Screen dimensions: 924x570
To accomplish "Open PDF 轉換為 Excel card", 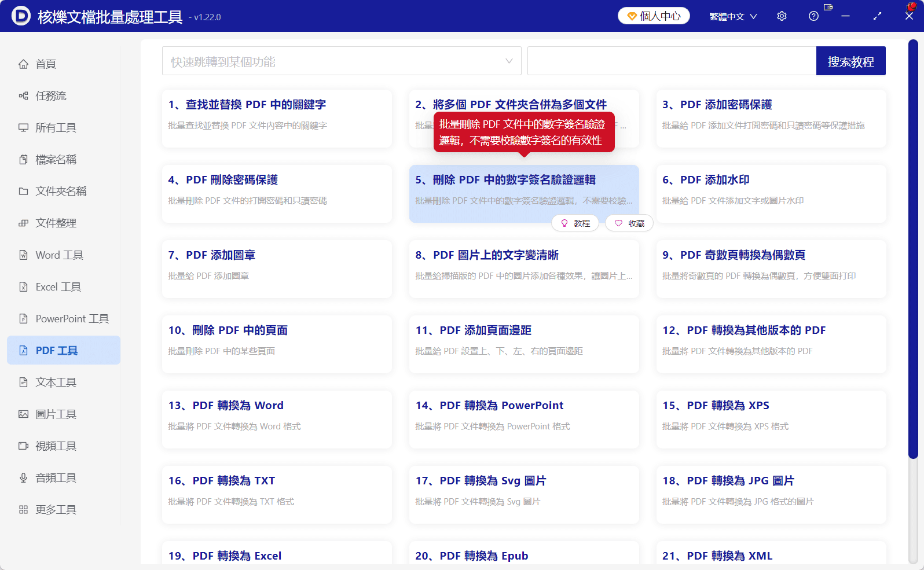I will (x=277, y=553).
